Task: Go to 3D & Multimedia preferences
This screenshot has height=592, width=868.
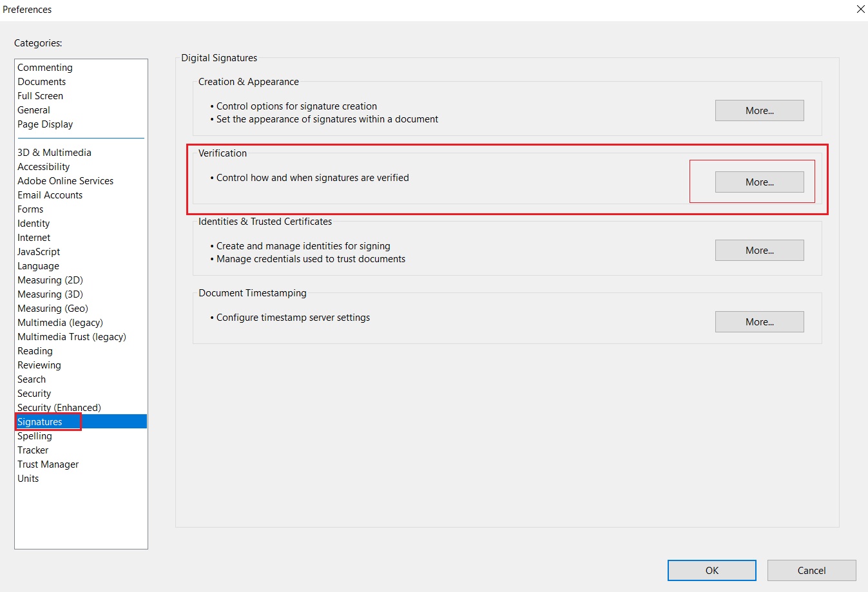Action: point(55,153)
